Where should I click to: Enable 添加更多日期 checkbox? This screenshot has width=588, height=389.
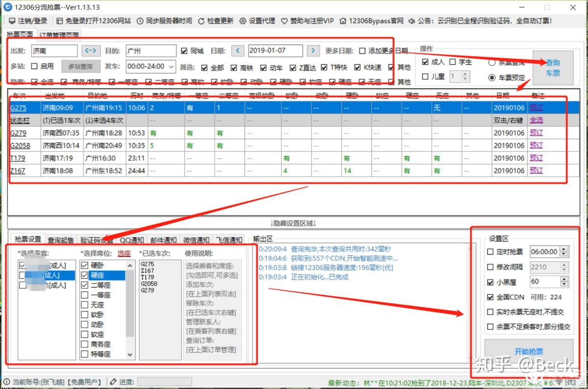click(363, 51)
